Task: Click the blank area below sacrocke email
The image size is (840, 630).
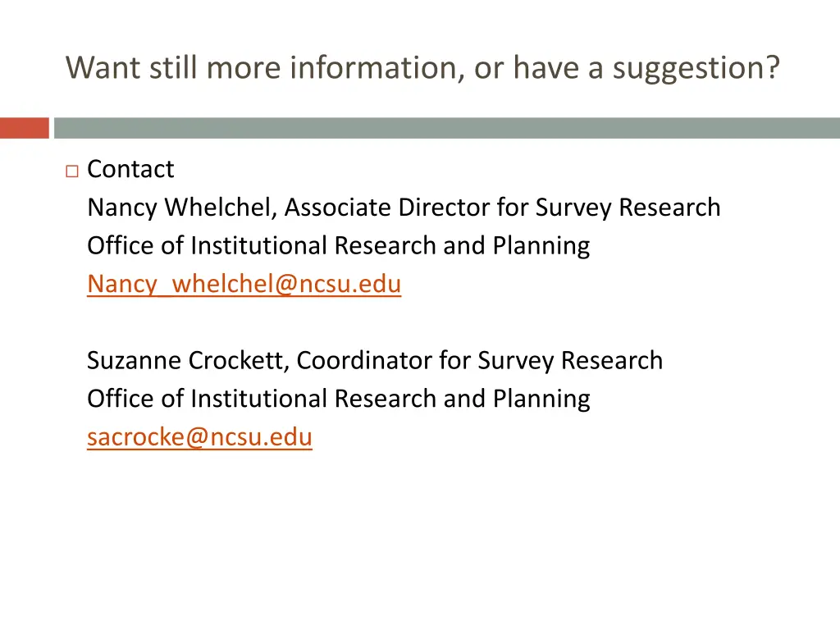Action: [420, 536]
